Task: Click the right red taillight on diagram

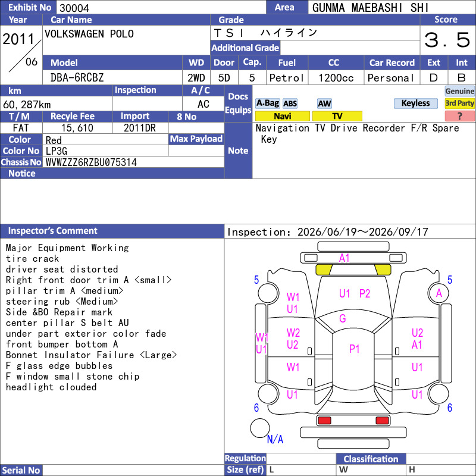Action: 382,421
